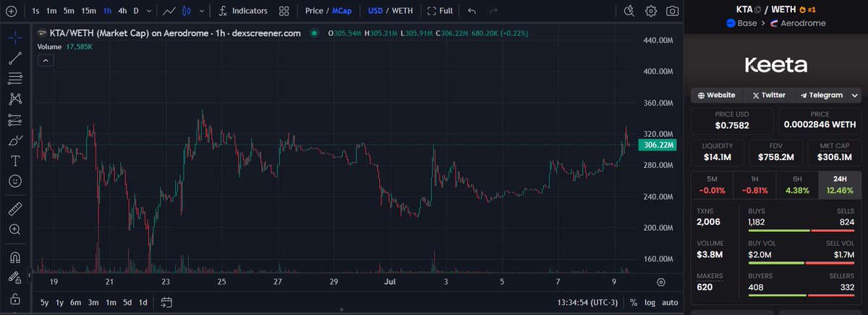Switch chart display to MCap
The height and width of the screenshot is (315, 868).
tap(342, 11)
